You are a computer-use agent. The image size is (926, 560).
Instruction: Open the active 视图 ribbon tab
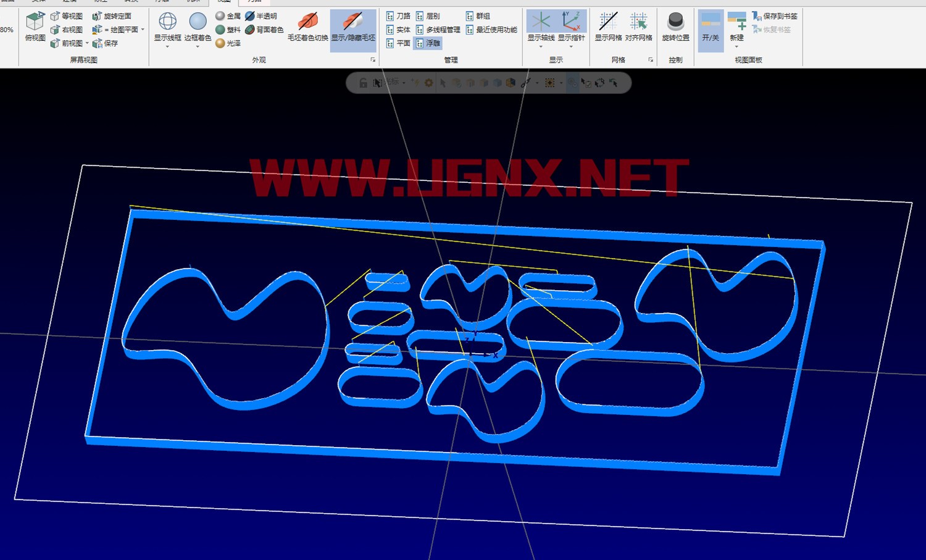pyautogui.click(x=223, y=2)
